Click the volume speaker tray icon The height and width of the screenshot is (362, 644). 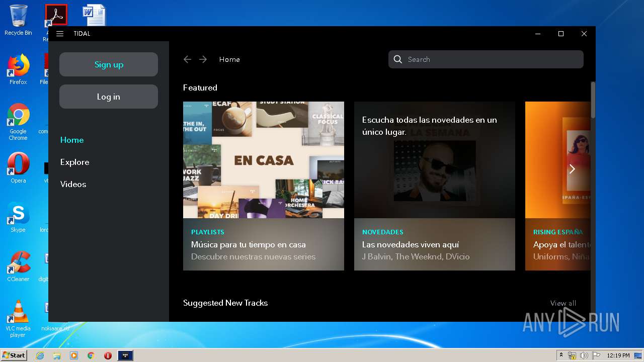pos(584,355)
